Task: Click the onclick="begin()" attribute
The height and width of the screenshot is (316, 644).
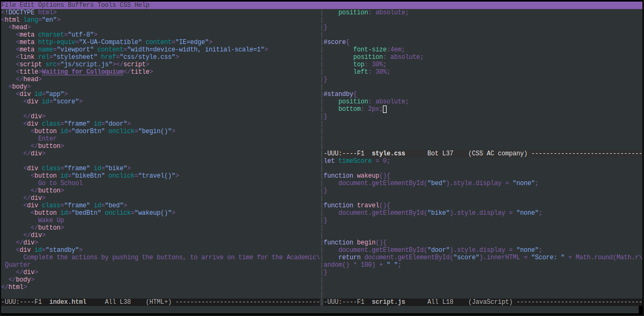Action: [x=140, y=131]
